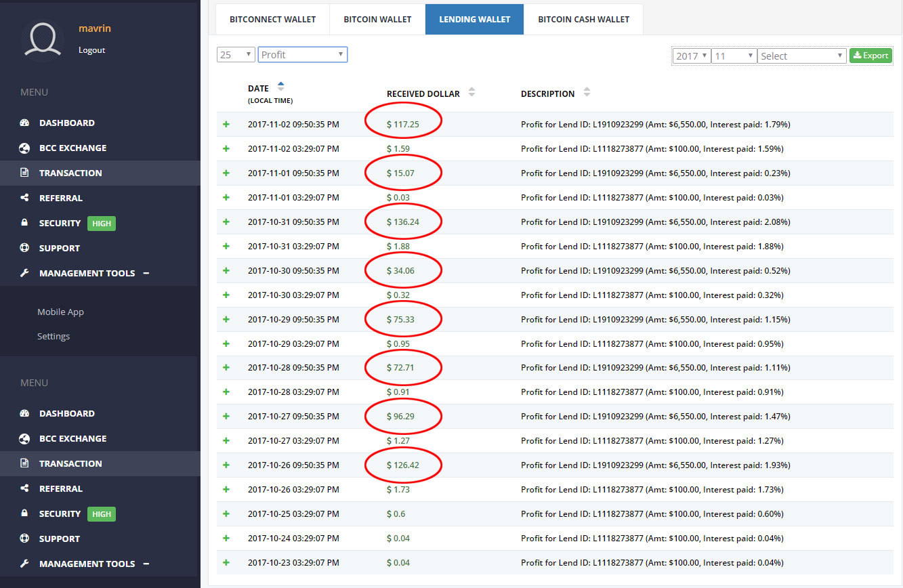Expand the 2017-10-24 03:29:07 PM row

point(226,539)
